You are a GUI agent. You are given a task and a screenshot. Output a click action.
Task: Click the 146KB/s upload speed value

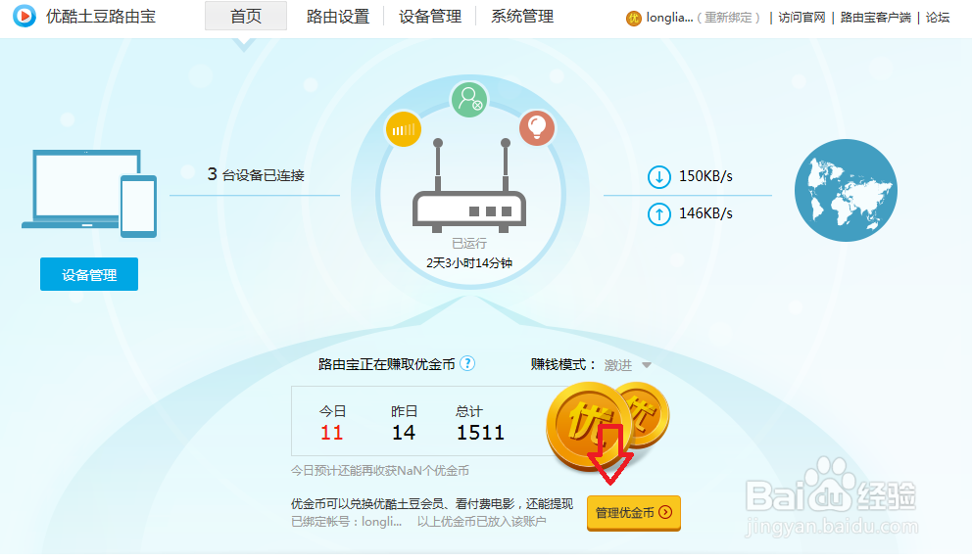click(705, 213)
